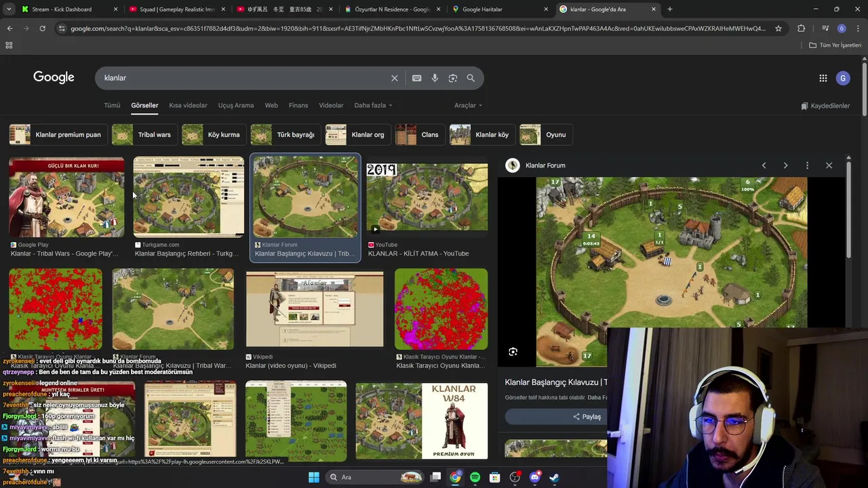Click the large village preview image
Viewport: 868px width, 488px height.
pos(671,271)
